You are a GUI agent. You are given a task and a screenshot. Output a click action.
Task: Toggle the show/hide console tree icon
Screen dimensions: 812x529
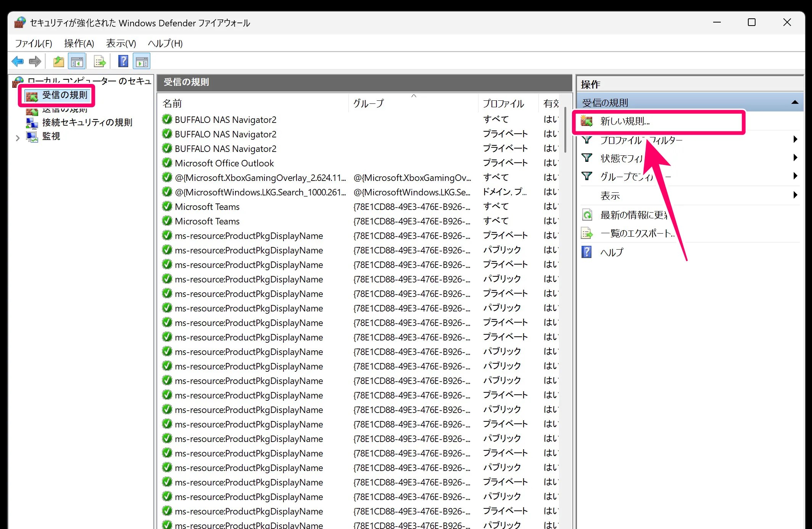point(77,61)
